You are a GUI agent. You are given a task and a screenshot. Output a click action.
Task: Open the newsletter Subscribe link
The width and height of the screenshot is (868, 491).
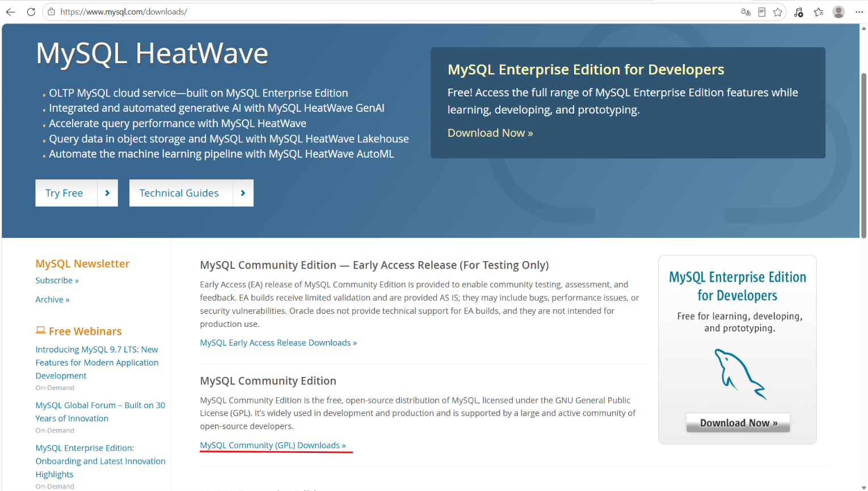click(x=57, y=280)
